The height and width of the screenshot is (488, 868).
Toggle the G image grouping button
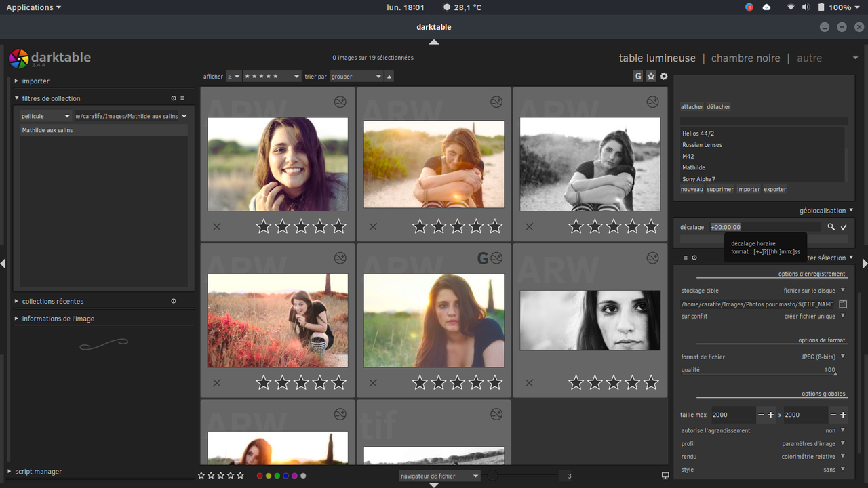pos(638,77)
